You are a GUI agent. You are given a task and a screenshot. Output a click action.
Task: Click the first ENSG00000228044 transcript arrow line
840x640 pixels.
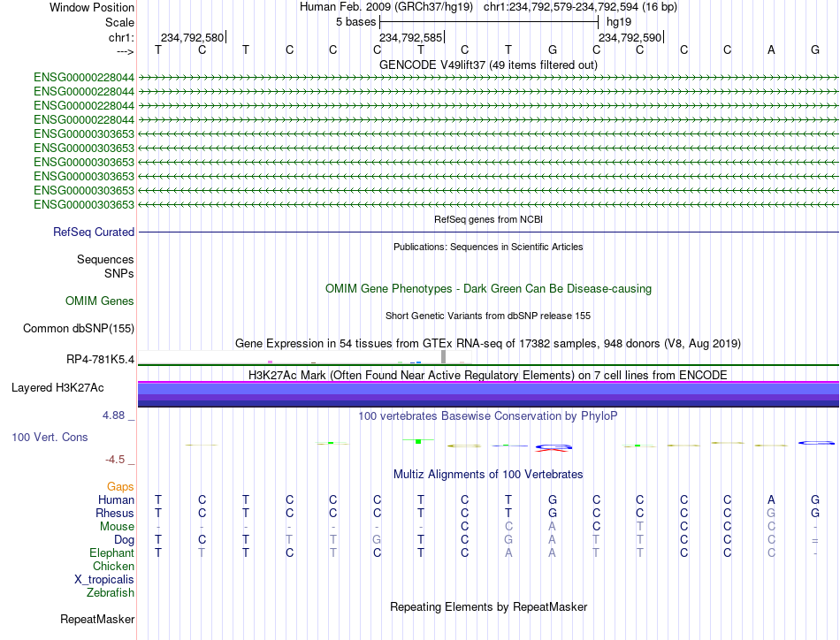(x=488, y=77)
